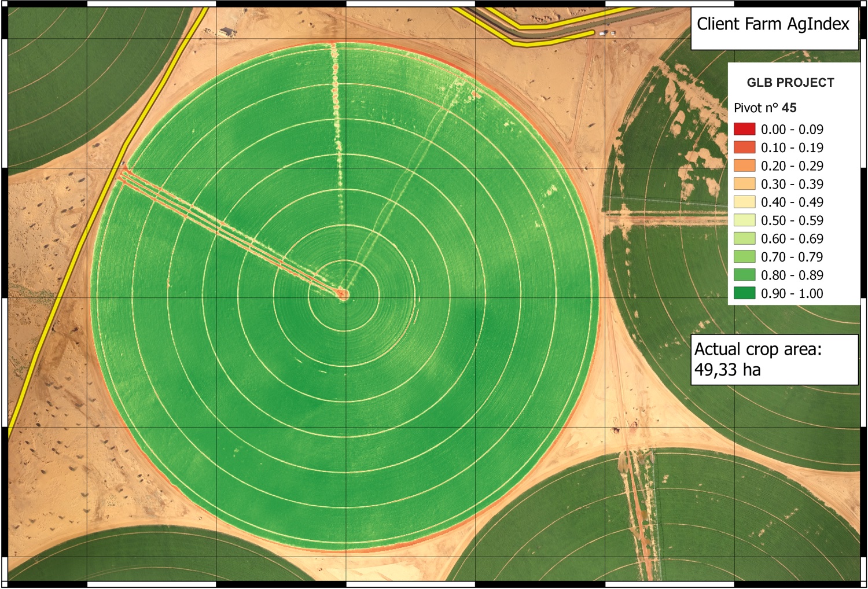Click the '0.10 - 0.19' range label

coord(792,148)
